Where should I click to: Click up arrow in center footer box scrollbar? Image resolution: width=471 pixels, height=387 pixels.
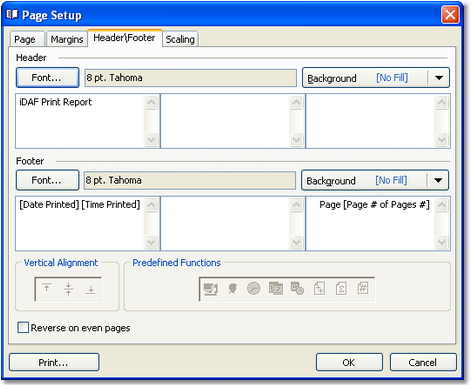(x=296, y=204)
